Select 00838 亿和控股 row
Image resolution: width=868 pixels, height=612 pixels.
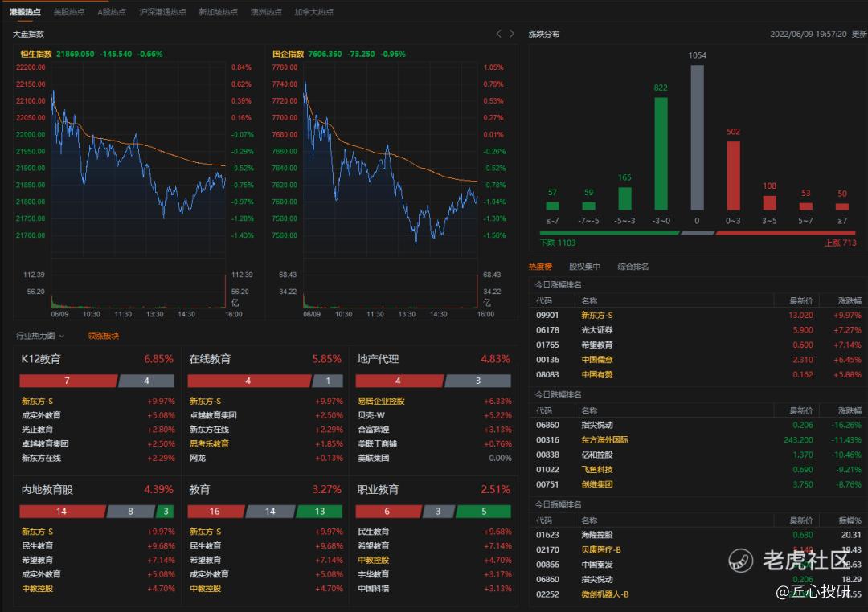(698, 455)
